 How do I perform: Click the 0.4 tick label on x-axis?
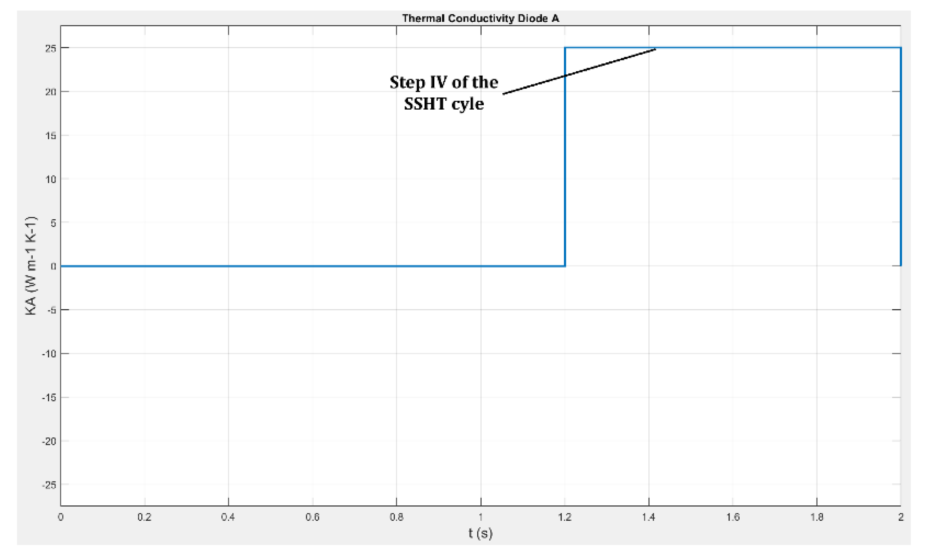(x=228, y=517)
